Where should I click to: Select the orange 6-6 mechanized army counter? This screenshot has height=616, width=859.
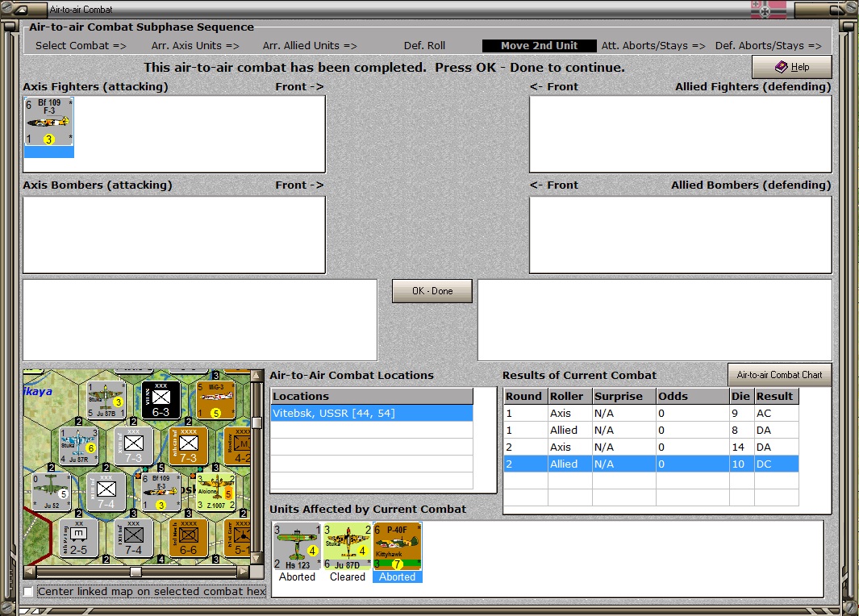coord(188,538)
